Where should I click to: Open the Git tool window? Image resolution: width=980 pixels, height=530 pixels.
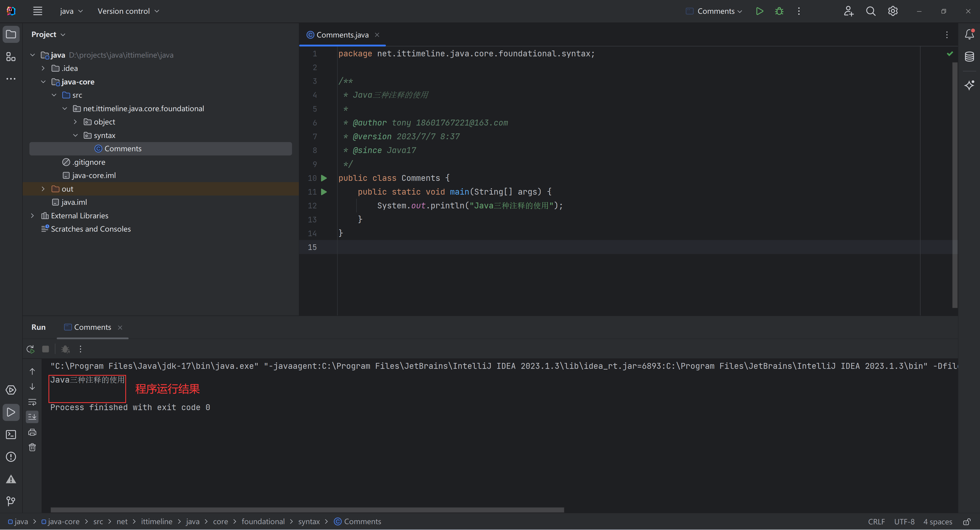tap(11, 501)
